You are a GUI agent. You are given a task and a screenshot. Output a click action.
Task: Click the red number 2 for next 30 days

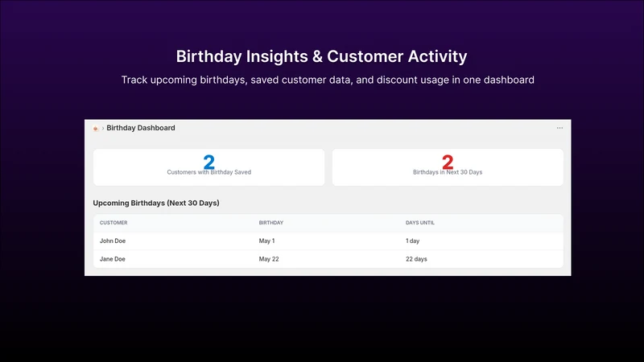(x=448, y=162)
